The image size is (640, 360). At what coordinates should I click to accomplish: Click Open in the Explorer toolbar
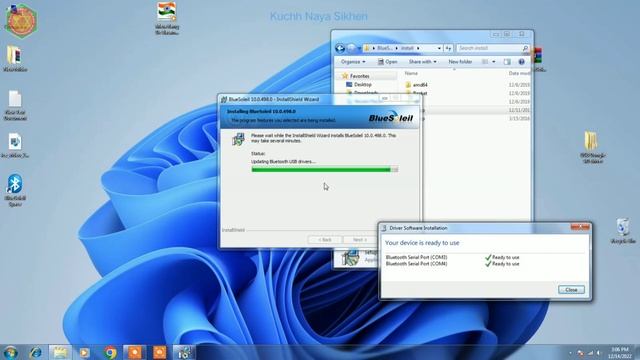(x=387, y=62)
